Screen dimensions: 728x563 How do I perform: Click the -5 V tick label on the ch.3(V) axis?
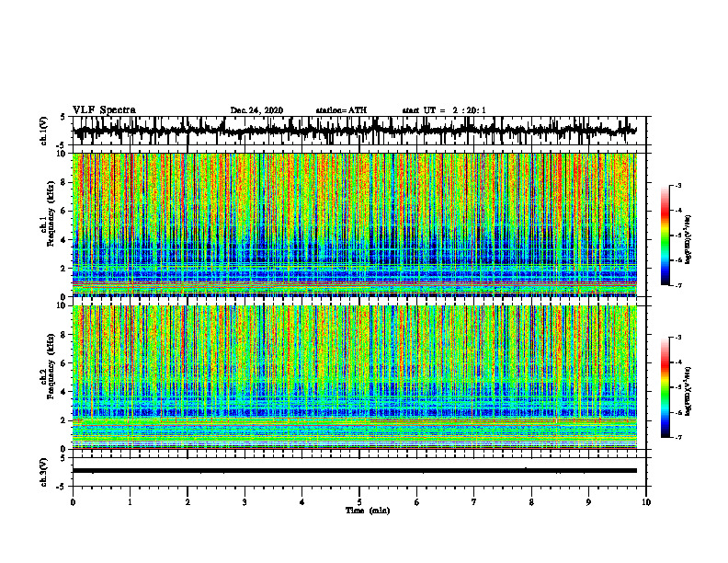click(x=62, y=487)
